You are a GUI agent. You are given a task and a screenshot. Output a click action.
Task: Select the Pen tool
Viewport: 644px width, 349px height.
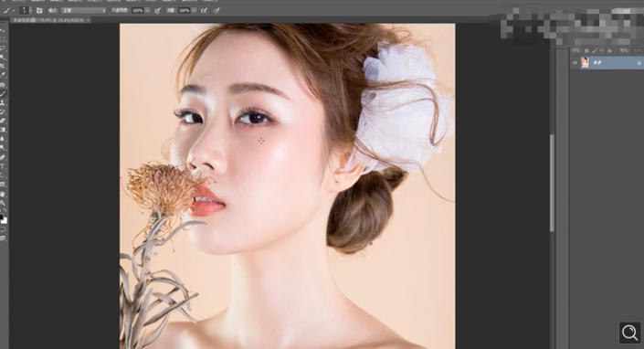point(3,157)
